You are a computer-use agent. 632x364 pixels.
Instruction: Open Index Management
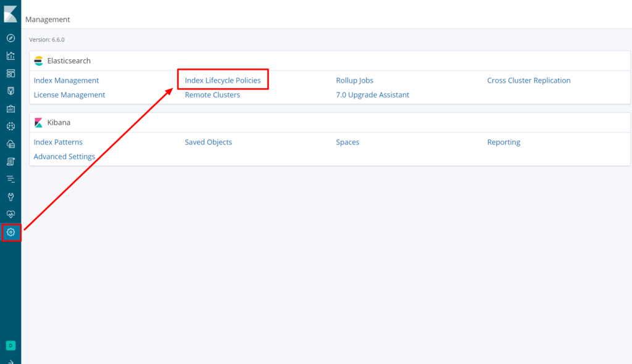[66, 80]
